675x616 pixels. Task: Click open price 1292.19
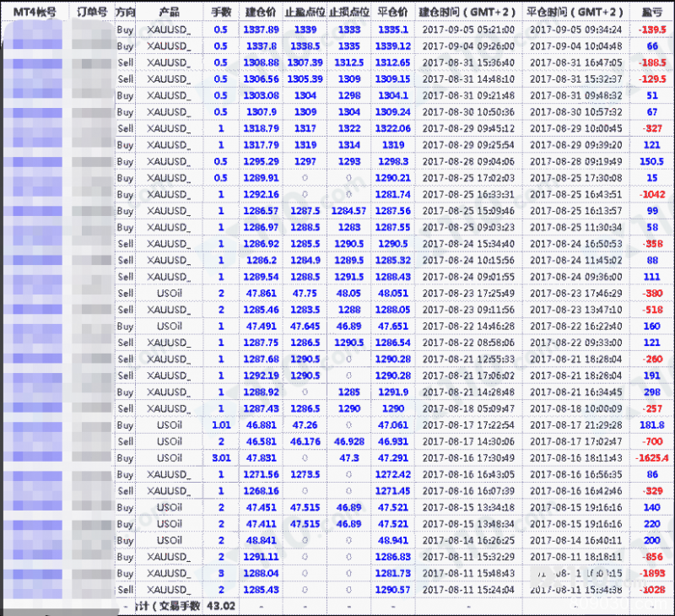pyautogui.click(x=261, y=376)
